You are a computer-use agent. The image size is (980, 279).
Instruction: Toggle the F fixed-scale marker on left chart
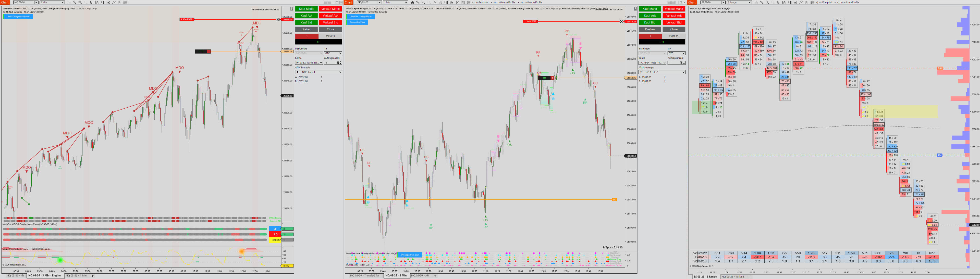pos(292,8)
